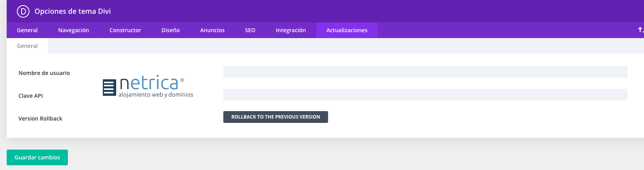Switch to the Navegación tab
644x170 pixels.
coord(73,30)
